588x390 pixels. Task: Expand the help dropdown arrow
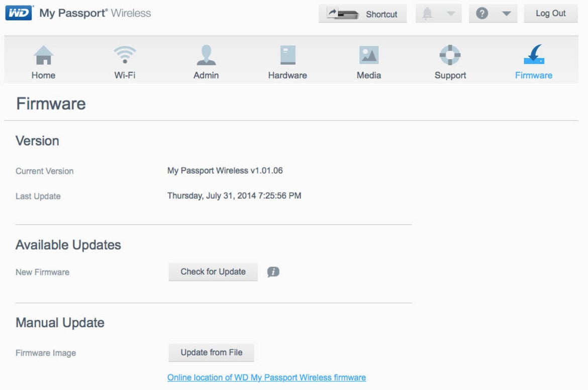point(506,14)
